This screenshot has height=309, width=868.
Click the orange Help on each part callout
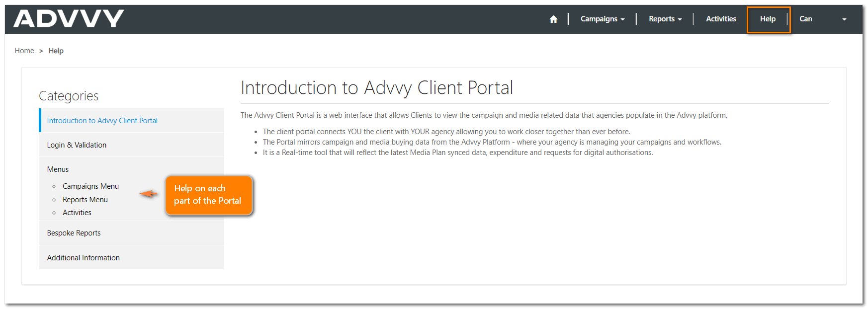pos(209,195)
